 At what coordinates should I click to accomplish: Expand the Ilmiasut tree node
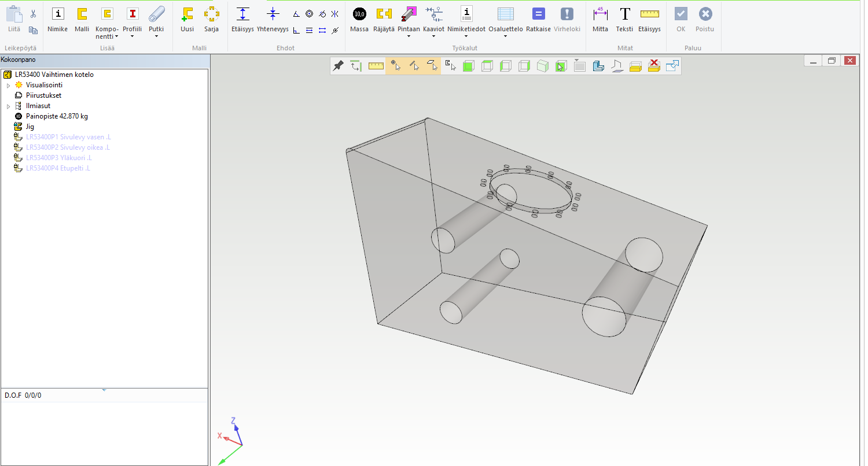[x=8, y=106]
